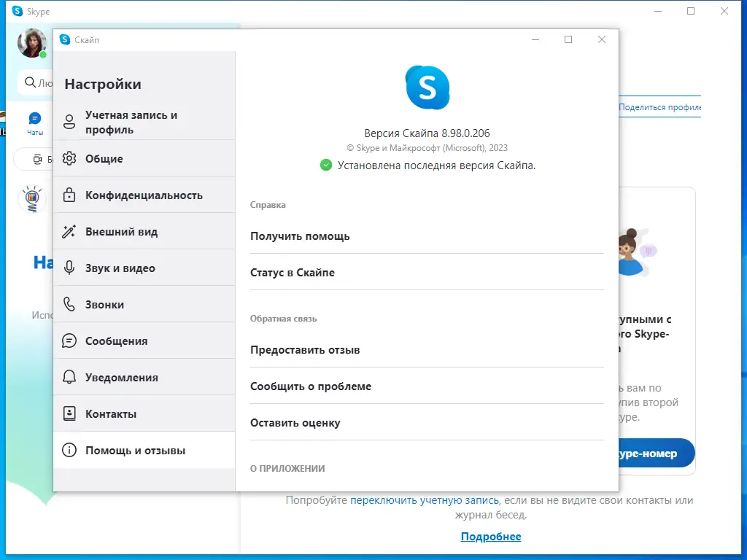Click the bell icon for Уведомления
747x560 pixels.
click(x=69, y=377)
